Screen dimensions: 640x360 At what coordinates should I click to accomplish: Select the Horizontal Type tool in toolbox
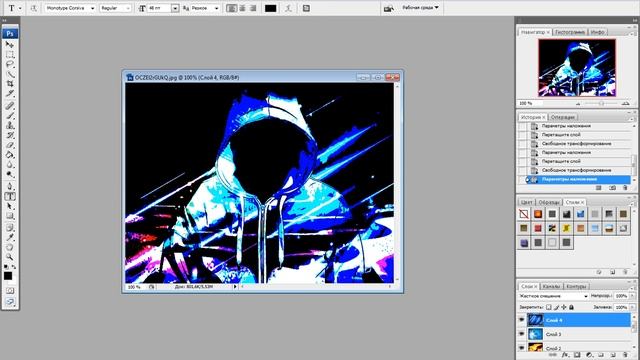coord(10,196)
